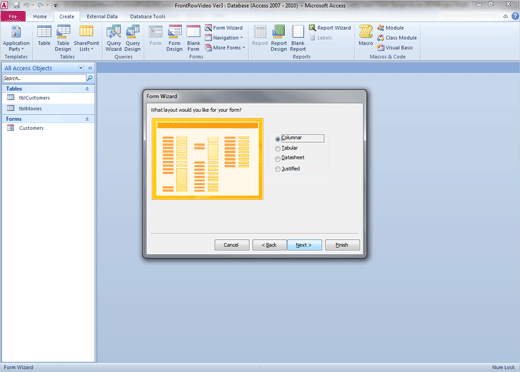Open the Report Wizard

[x=330, y=28]
